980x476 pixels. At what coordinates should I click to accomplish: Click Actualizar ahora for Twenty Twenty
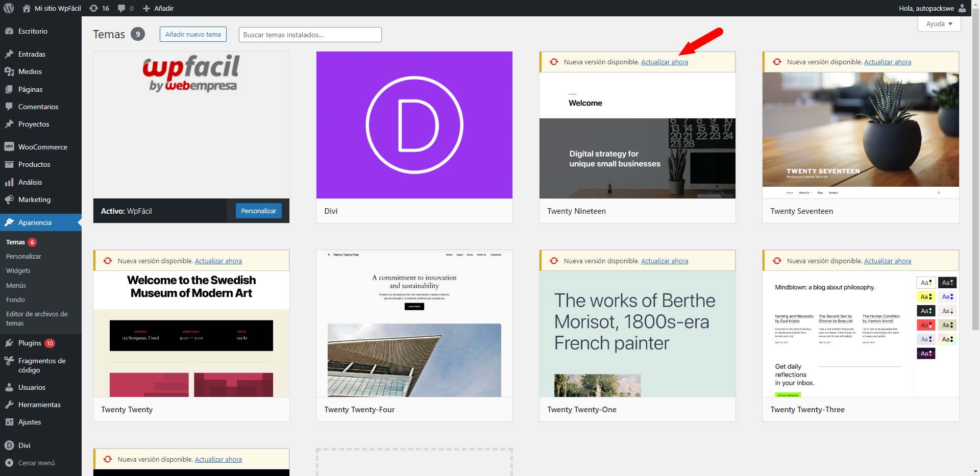[x=218, y=261]
